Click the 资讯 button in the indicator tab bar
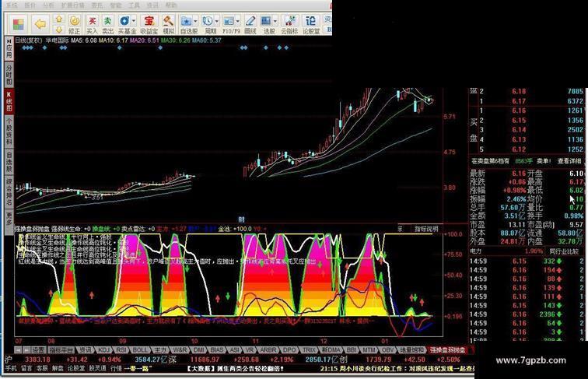 tap(85, 349)
